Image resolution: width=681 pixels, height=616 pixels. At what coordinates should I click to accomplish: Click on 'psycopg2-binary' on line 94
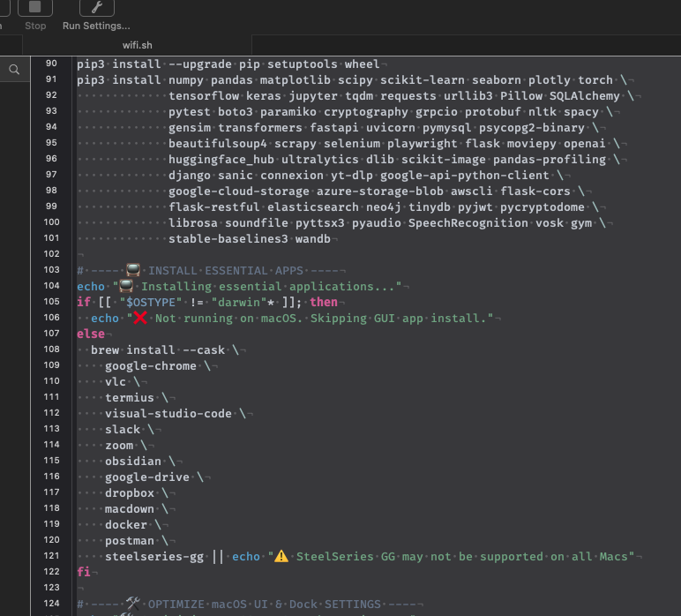tap(532, 128)
